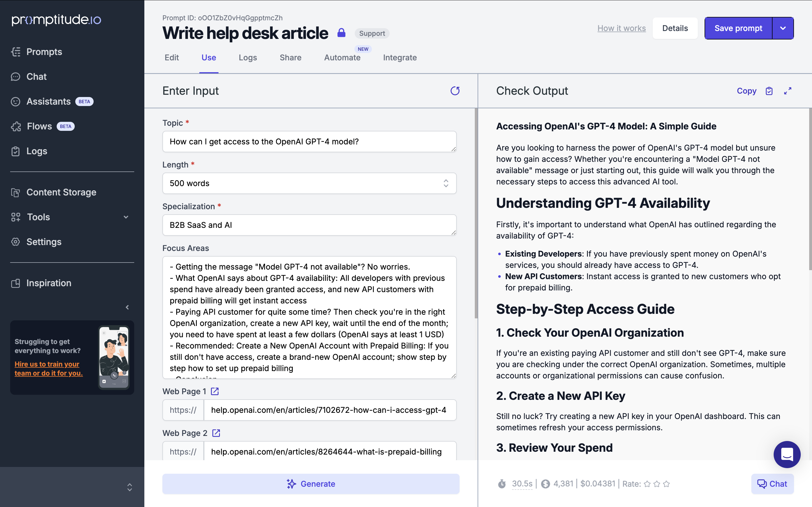The width and height of the screenshot is (812, 507).
Task: Click the lock icon beside prompt title
Action: coord(341,33)
